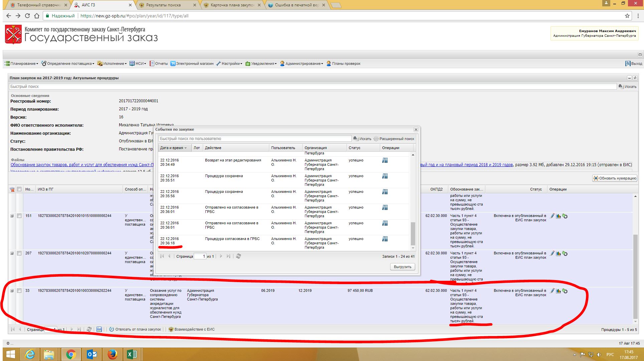Switch to the 'Результаты поиска' browser tab
This screenshot has width=644, height=361.
pyautogui.click(x=163, y=5)
